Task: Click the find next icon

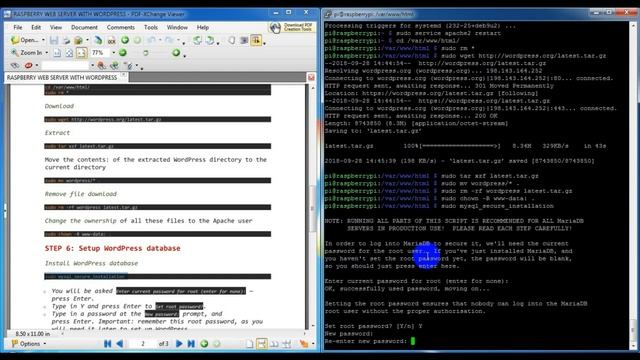Action: click(115, 65)
